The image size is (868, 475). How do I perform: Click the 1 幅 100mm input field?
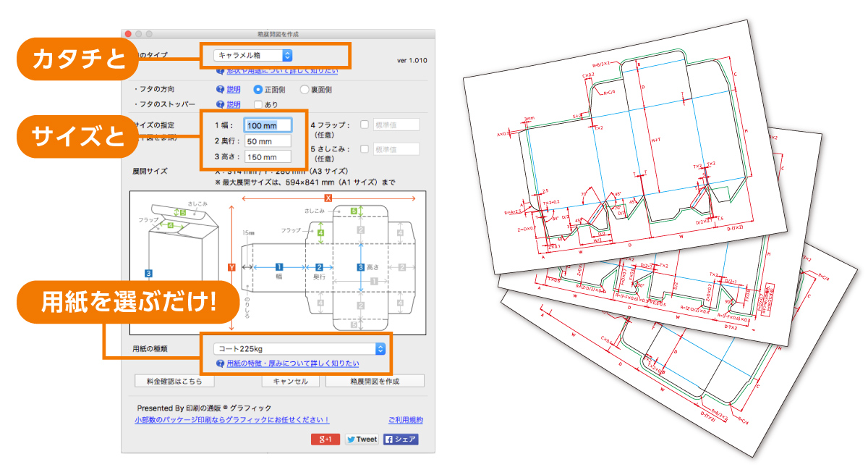(268, 124)
